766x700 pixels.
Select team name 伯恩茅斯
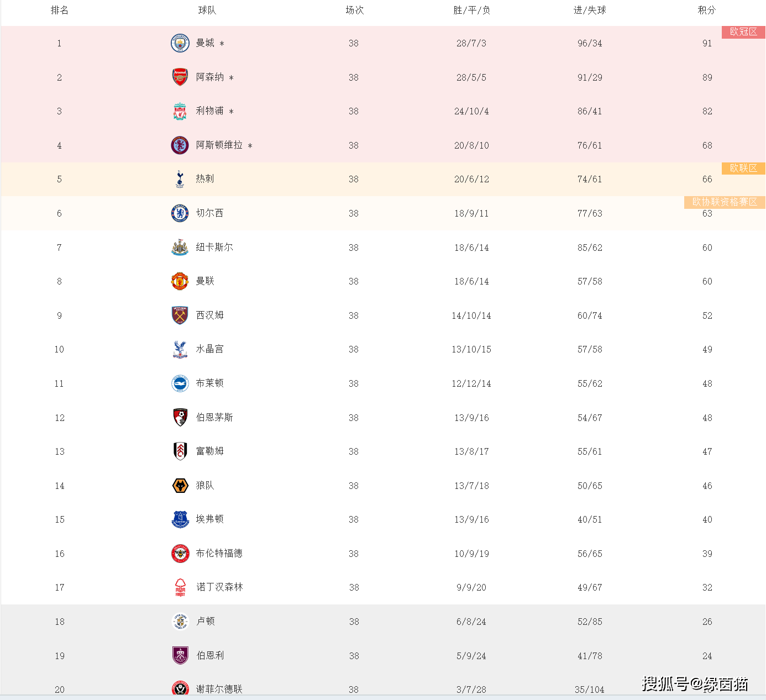coord(214,418)
